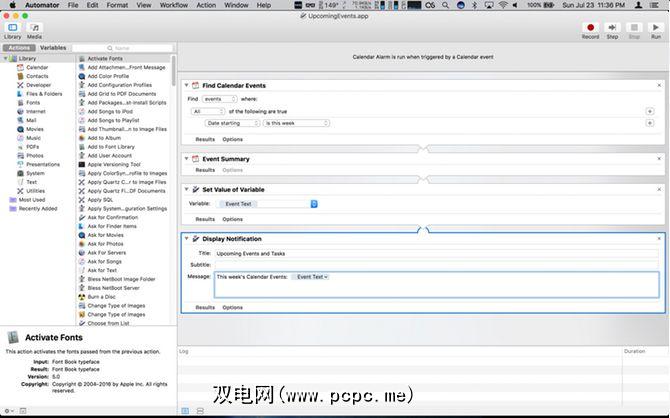
Task: Click Results under Event Summary
Action: (204, 170)
